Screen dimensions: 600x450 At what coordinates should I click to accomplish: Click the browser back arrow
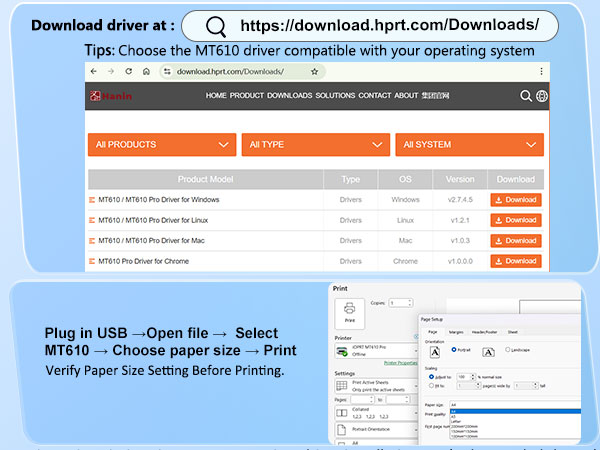(x=94, y=72)
